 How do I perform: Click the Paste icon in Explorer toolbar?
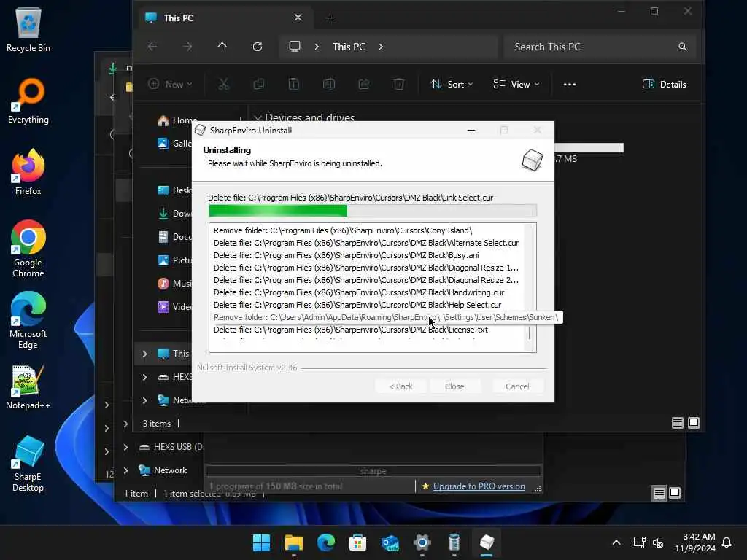click(294, 85)
